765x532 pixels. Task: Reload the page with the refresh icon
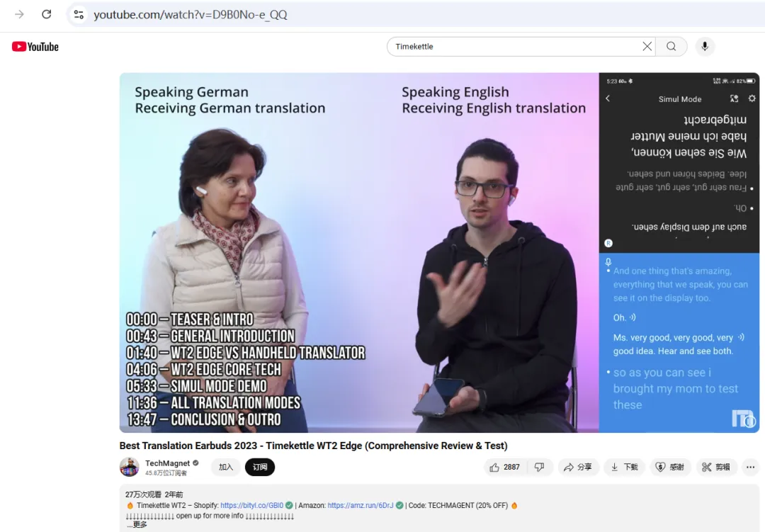pos(46,14)
